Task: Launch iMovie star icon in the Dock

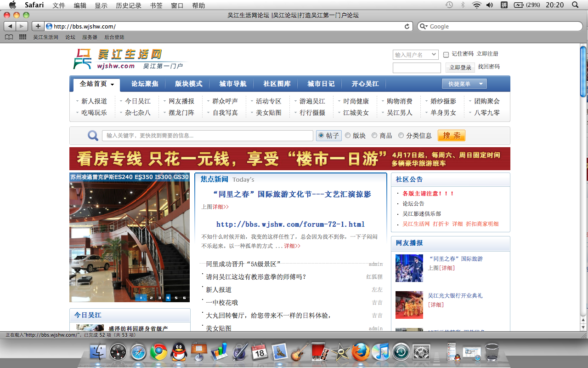Action: 340,352
